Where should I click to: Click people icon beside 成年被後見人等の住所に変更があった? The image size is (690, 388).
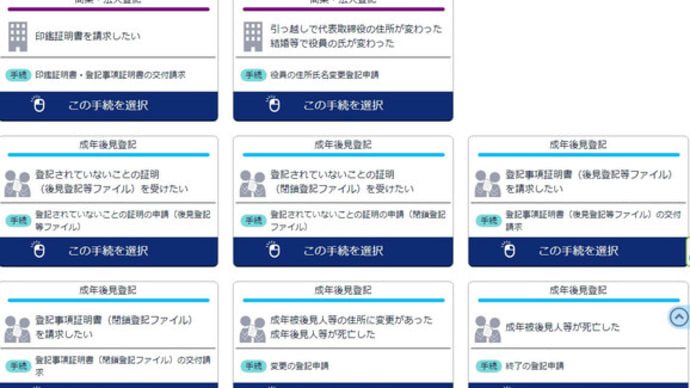coord(253,329)
